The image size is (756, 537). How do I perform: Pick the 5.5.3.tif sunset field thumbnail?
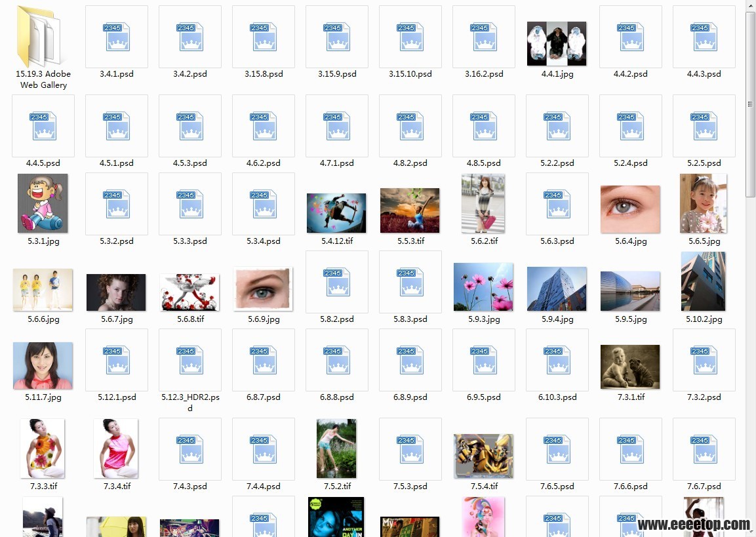(x=410, y=210)
